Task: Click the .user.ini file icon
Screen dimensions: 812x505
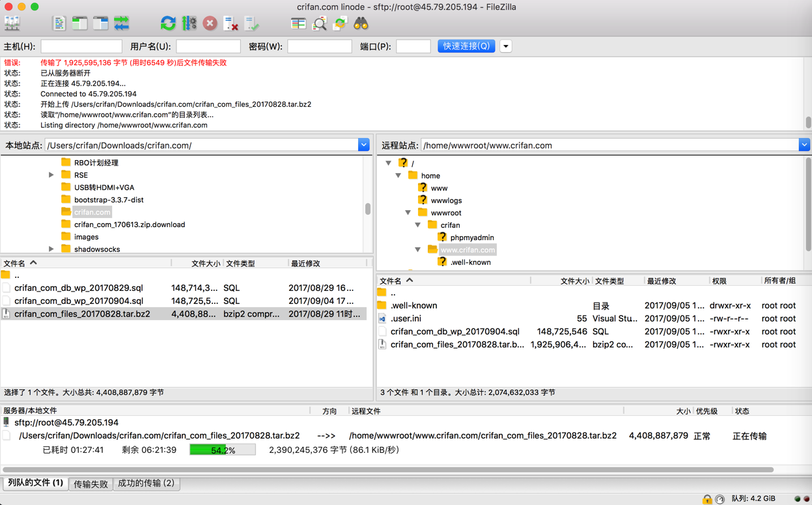Action: (x=382, y=318)
